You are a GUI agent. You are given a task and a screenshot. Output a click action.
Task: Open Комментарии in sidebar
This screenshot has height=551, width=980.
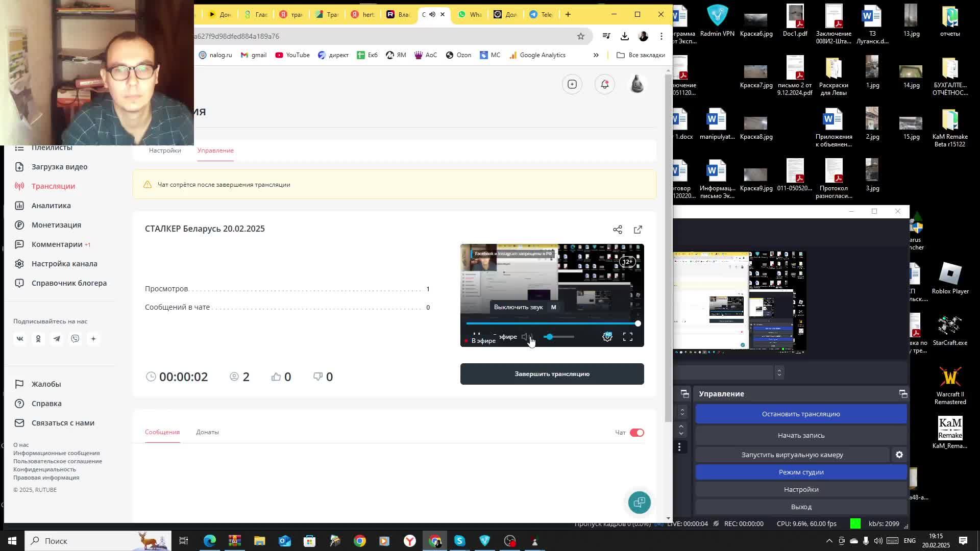click(57, 244)
